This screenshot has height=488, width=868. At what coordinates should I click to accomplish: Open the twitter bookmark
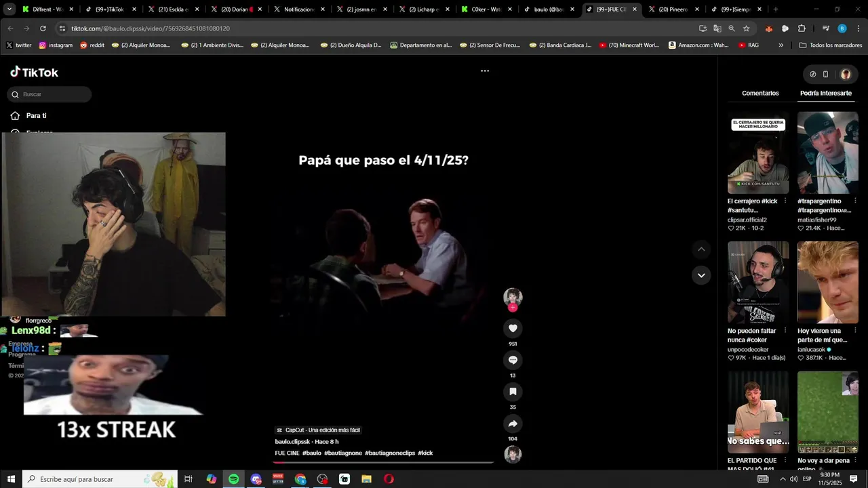[19, 45]
